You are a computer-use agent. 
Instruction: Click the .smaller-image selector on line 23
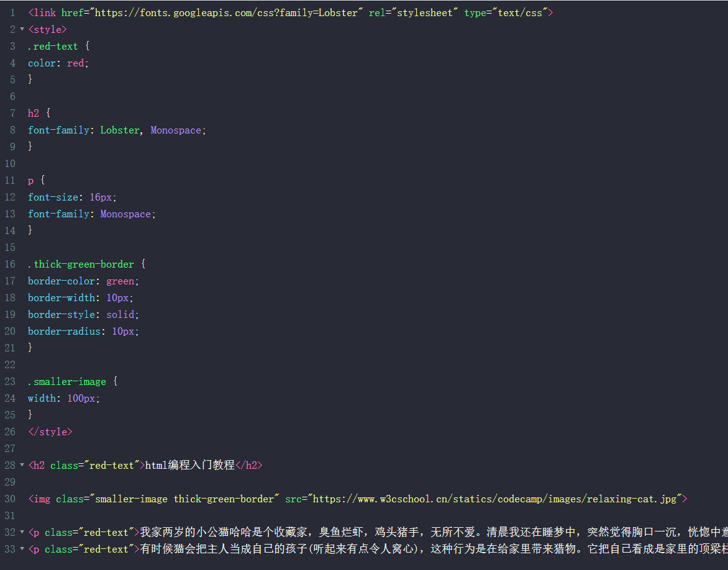[x=67, y=381]
